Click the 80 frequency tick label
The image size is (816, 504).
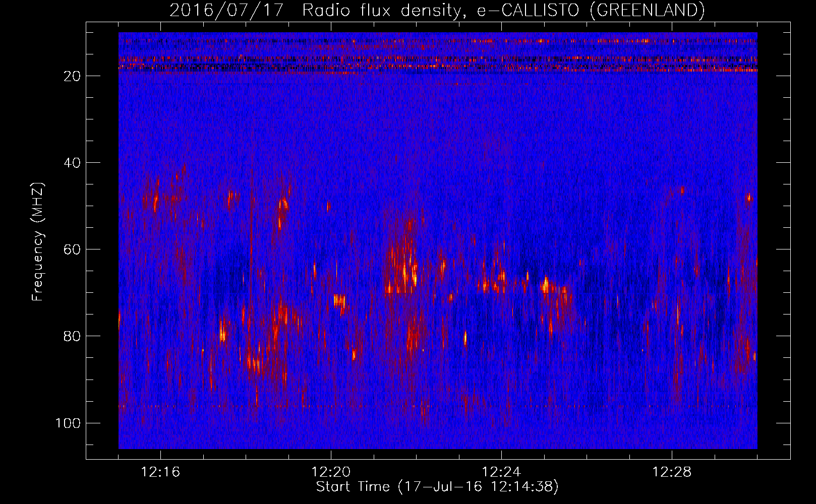tap(72, 336)
